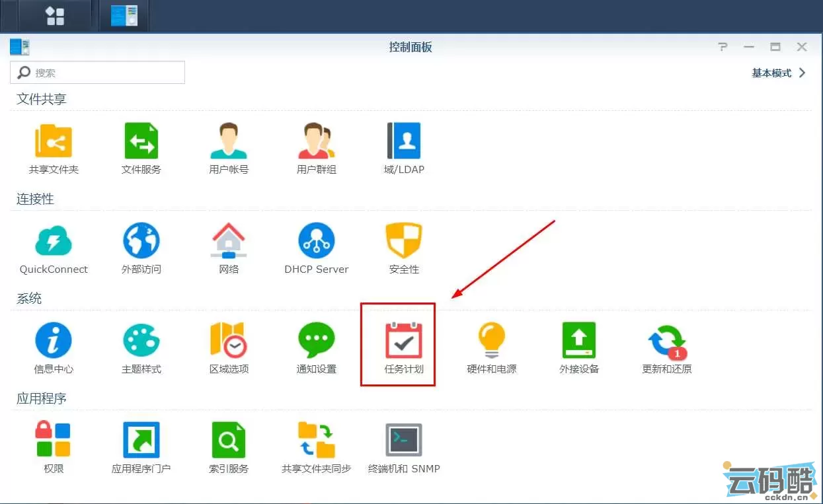Image resolution: width=823 pixels, height=504 pixels.
Task: Open 外部访问 external access globe icon
Action: point(141,240)
